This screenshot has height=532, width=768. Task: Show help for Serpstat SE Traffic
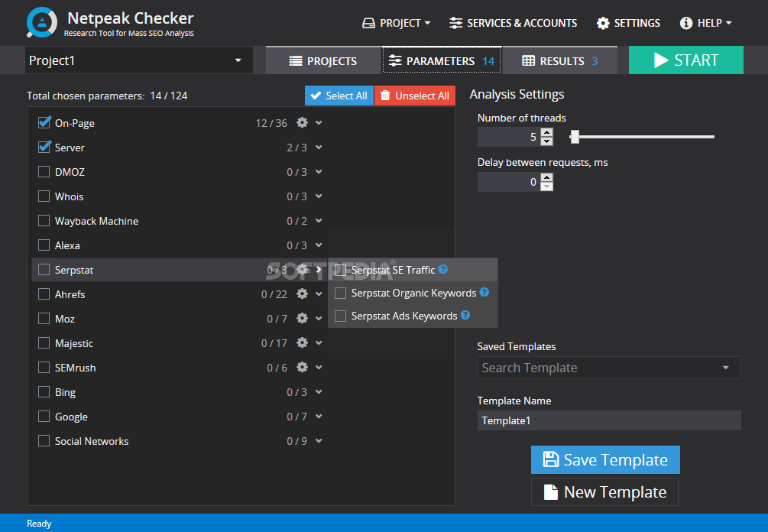coord(442,269)
